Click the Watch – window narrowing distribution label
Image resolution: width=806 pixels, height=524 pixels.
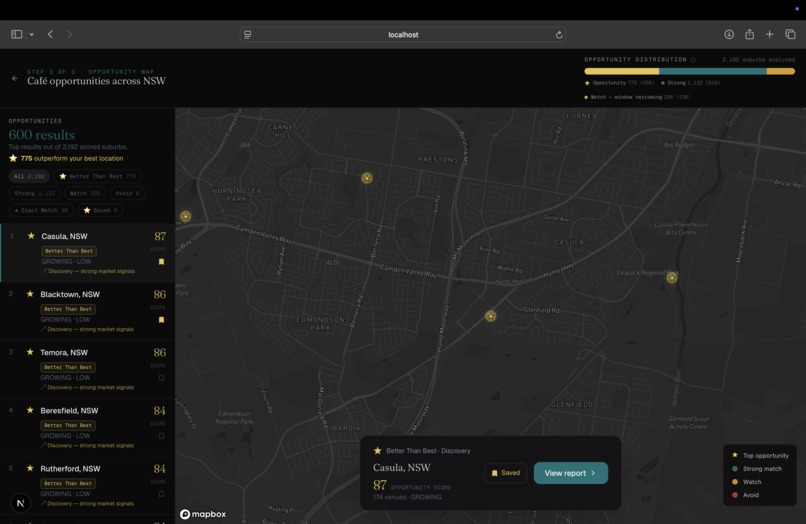(x=637, y=97)
